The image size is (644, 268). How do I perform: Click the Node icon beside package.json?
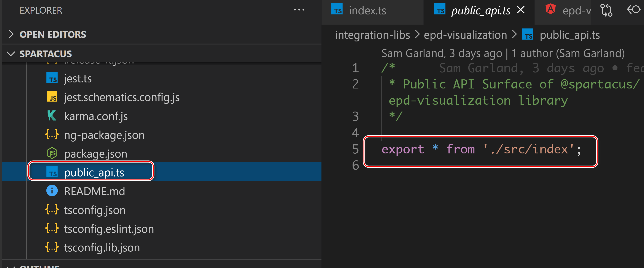[52, 153]
